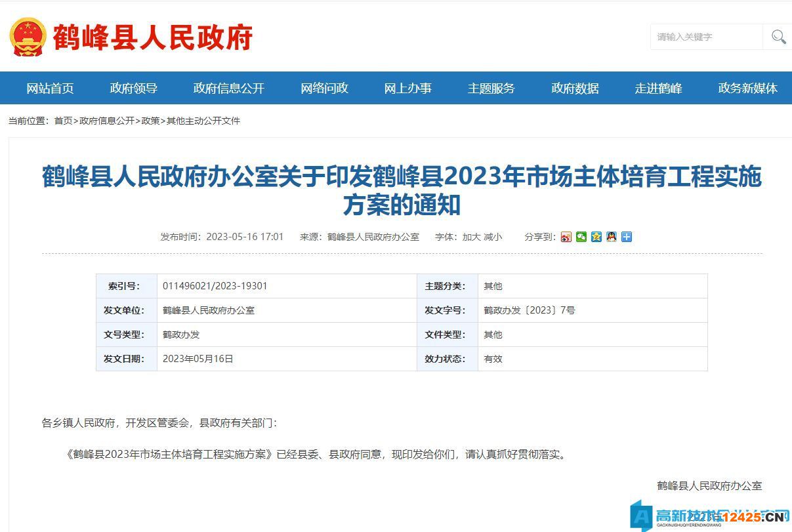Click body paragraph about 市场主体培育工程实施方案
The width and height of the screenshot is (792, 532).
click(x=316, y=454)
